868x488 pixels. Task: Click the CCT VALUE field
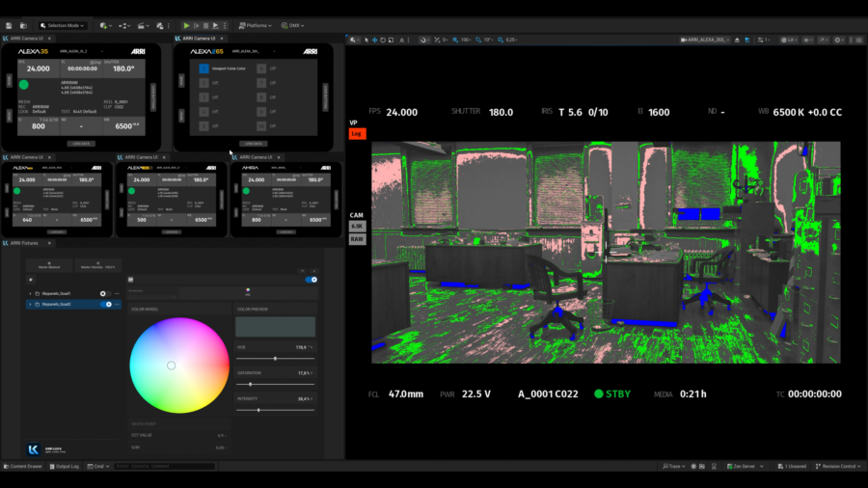click(x=178, y=435)
